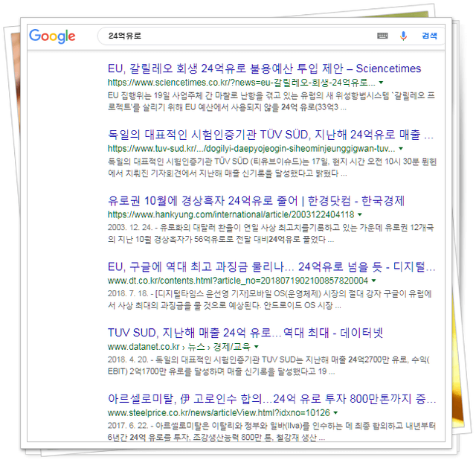The width and height of the screenshot is (476, 460).
Task: Click snippet date '2017. 6. 22.'
Action: [x=128, y=426]
